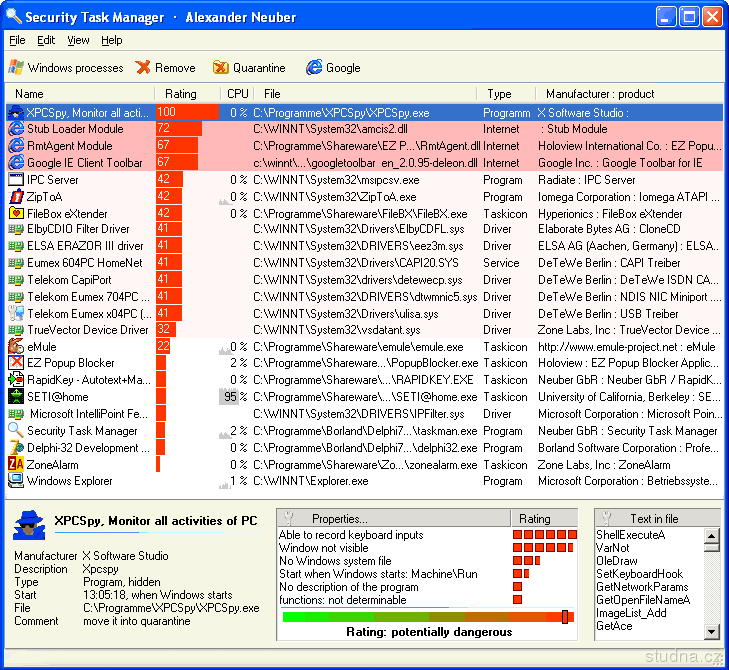Open the File menu

click(x=17, y=40)
